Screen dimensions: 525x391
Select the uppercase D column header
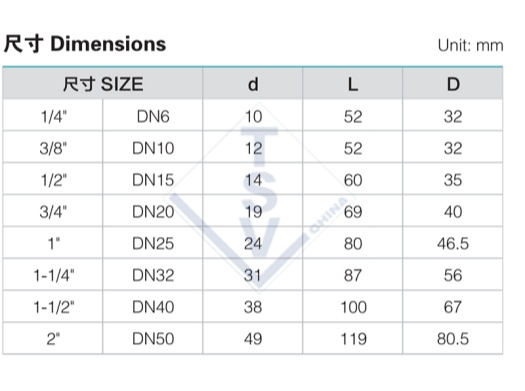453,84
